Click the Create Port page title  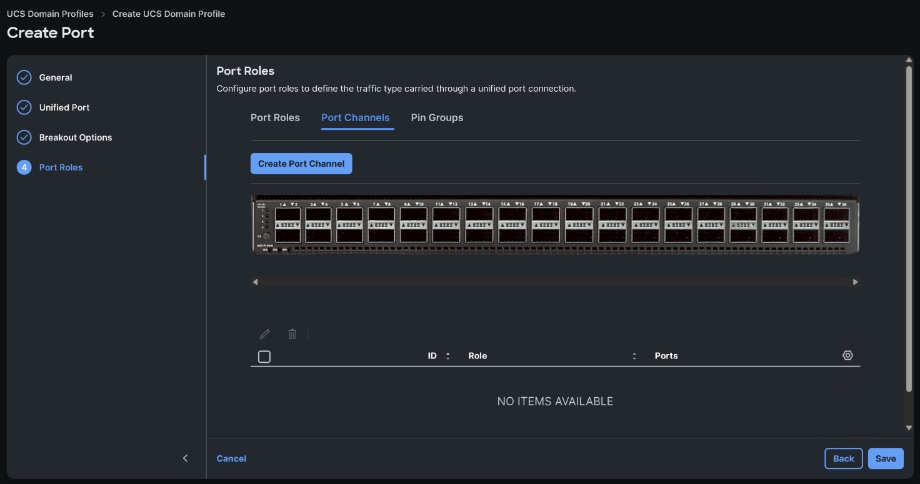[50, 33]
